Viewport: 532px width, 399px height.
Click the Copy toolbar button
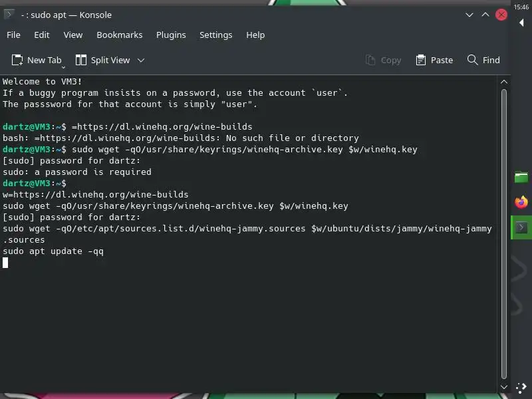click(384, 60)
